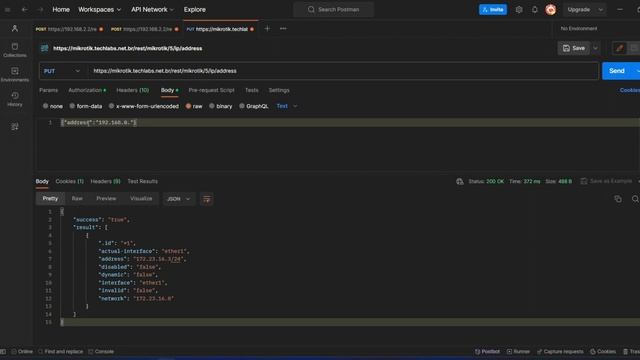This screenshot has width=640, height=360.
Task: Expand the Workspaces dropdown
Action: click(100, 9)
